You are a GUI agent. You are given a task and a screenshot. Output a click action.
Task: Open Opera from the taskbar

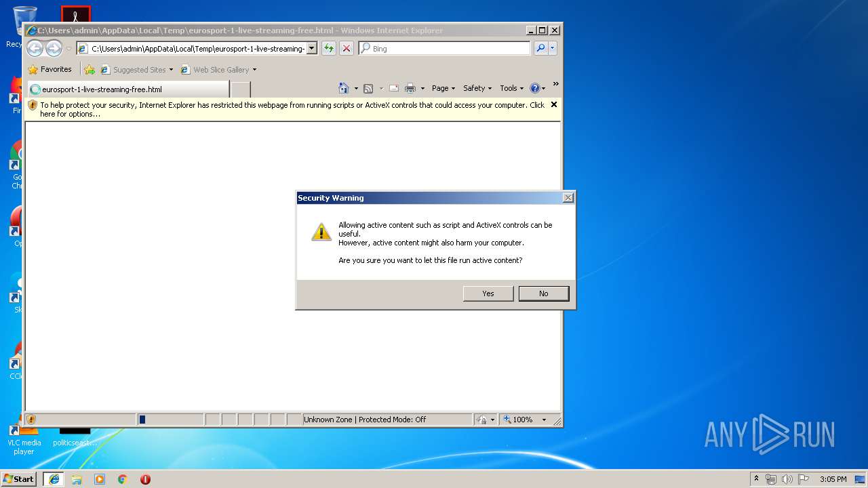tap(145, 479)
